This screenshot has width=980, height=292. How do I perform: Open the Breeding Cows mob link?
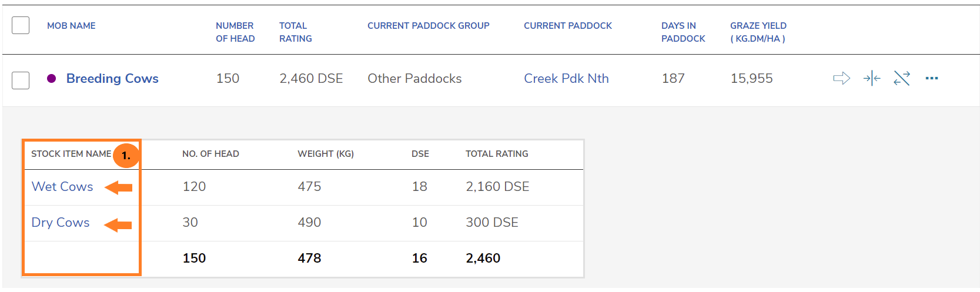pyautogui.click(x=112, y=79)
